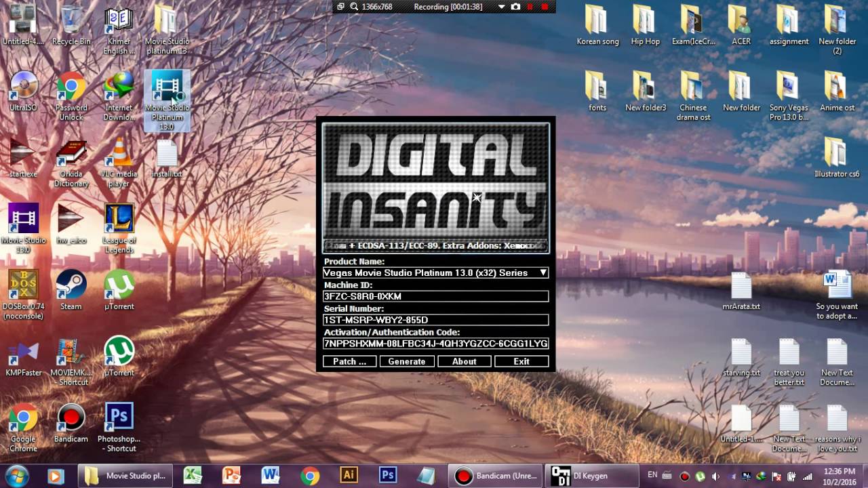Click the Exit button in DI Keygen
Screen dimensions: 868x488
click(521, 361)
